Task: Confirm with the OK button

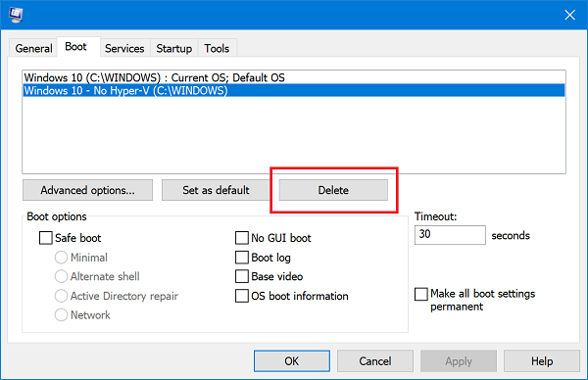Action: 292,361
